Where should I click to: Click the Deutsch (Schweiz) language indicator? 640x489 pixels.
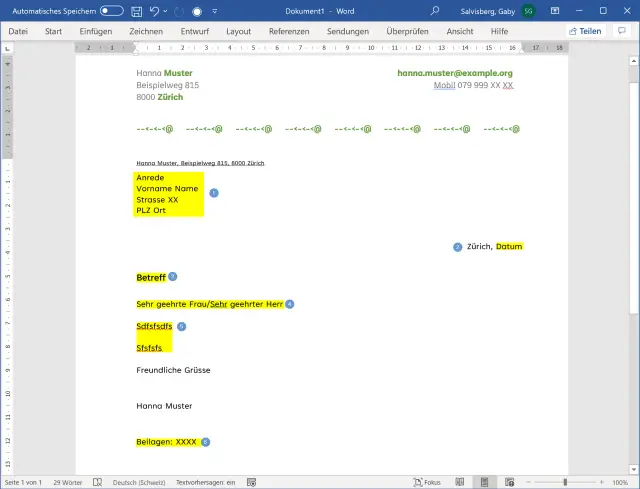(139, 482)
